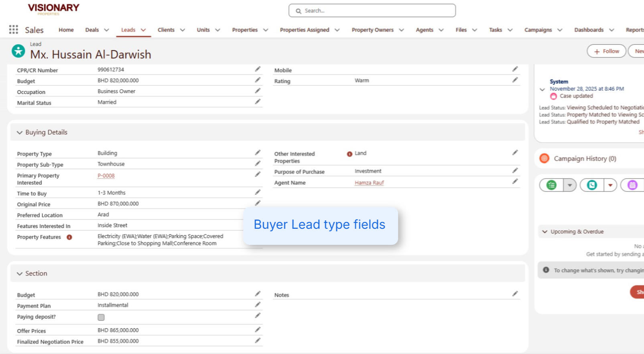Open the Home tab
Viewport: 644px width, 354px height.
click(66, 30)
